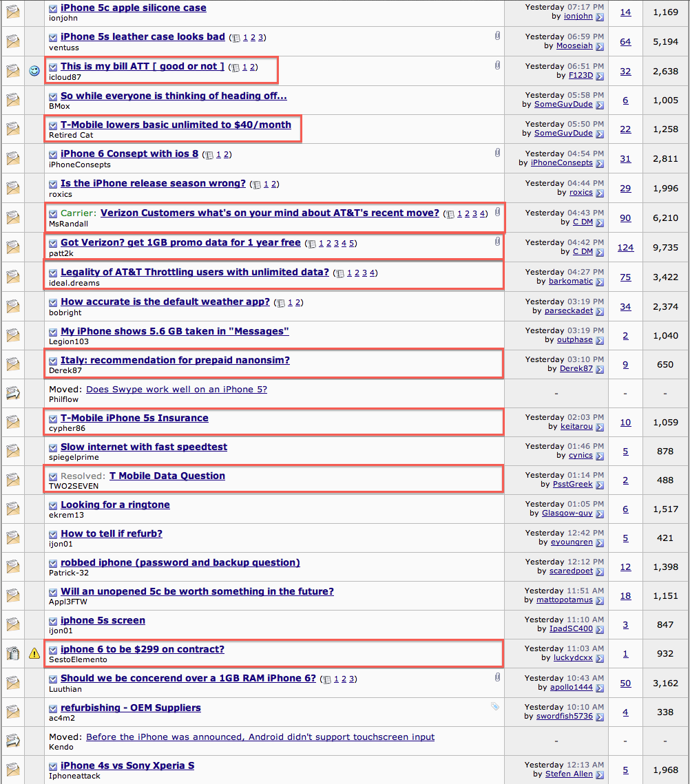
Task: Open Will an unopened 5c be worth something thread
Action: click(x=197, y=591)
